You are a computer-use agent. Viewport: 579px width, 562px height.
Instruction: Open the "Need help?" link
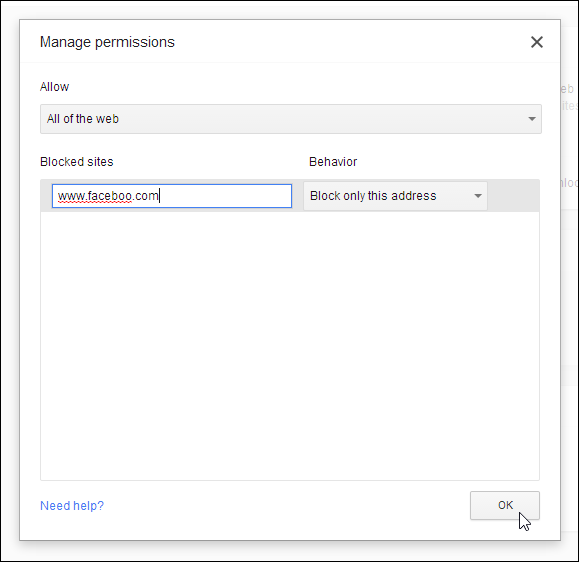point(72,506)
